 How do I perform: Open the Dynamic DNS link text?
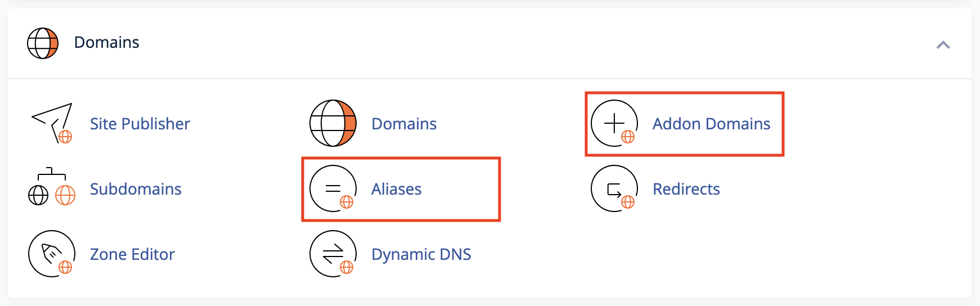[x=421, y=254]
